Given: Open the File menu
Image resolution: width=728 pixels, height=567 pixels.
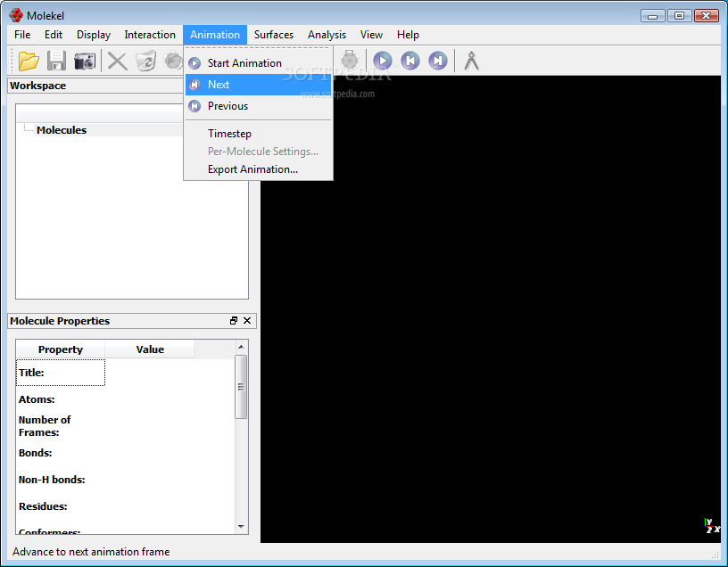Looking at the screenshot, I should click(22, 35).
